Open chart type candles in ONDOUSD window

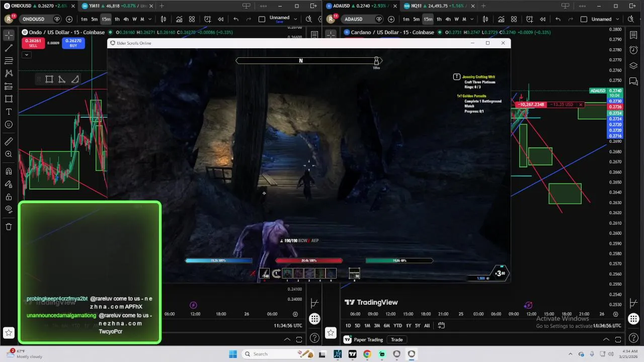tap(164, 19)
